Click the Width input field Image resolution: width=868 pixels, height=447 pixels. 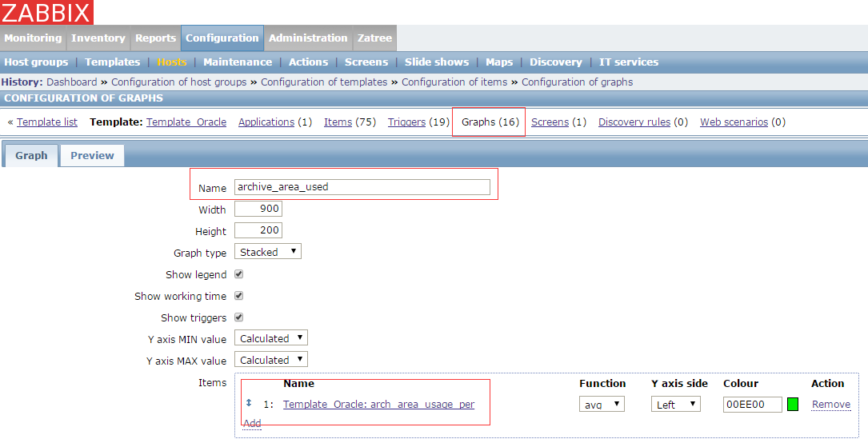point(258,209)
